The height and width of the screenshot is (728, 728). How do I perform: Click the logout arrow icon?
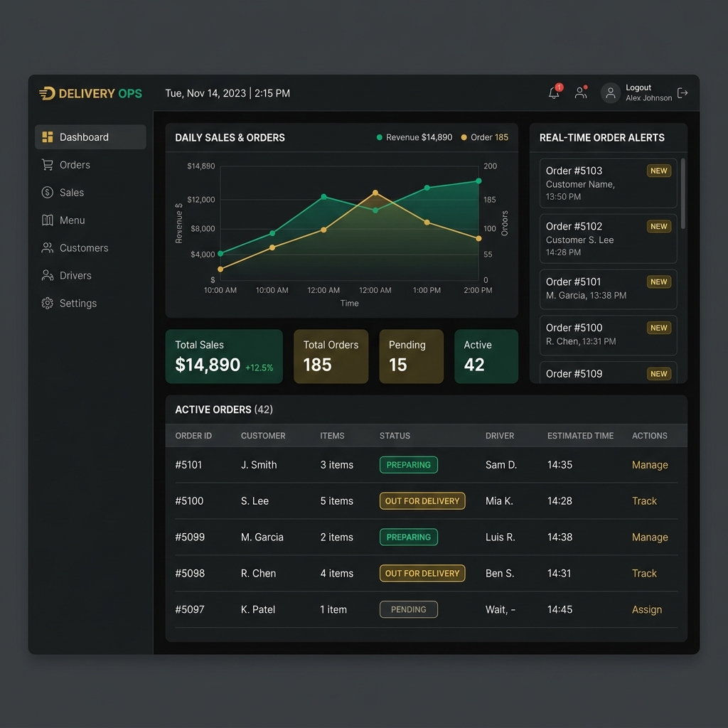[682, 93]
